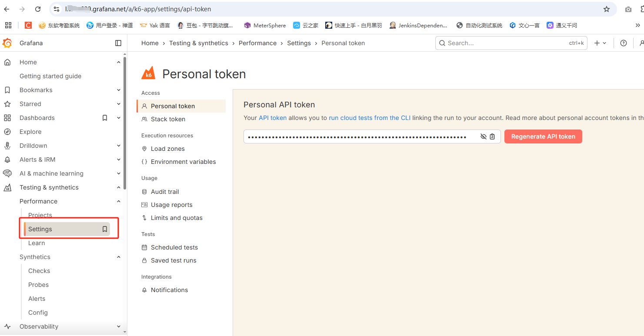
Task: Follow 'run cloud tests from the CLI' link
Action: tap(370, 118)
